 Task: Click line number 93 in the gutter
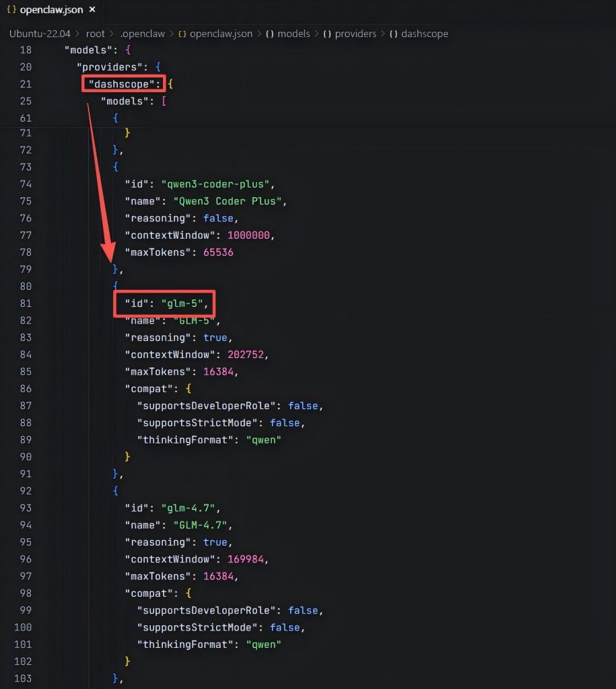pyautogui.click(x=26, y=508)
